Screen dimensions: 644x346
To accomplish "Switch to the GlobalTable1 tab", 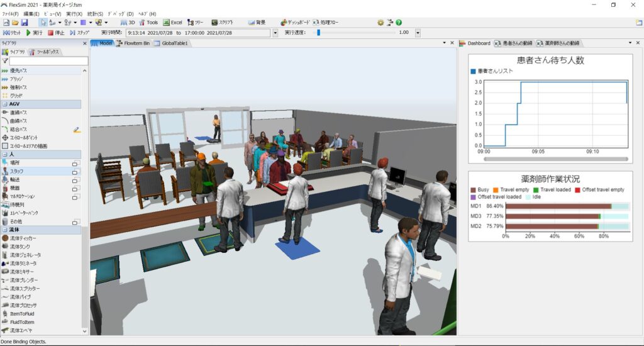I will pyautogui.click(x=171, y=43).
